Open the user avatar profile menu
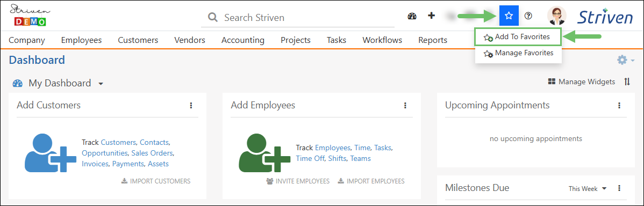Image resolution: width=644 pixels, height=206 pixels. pos(556,16)
